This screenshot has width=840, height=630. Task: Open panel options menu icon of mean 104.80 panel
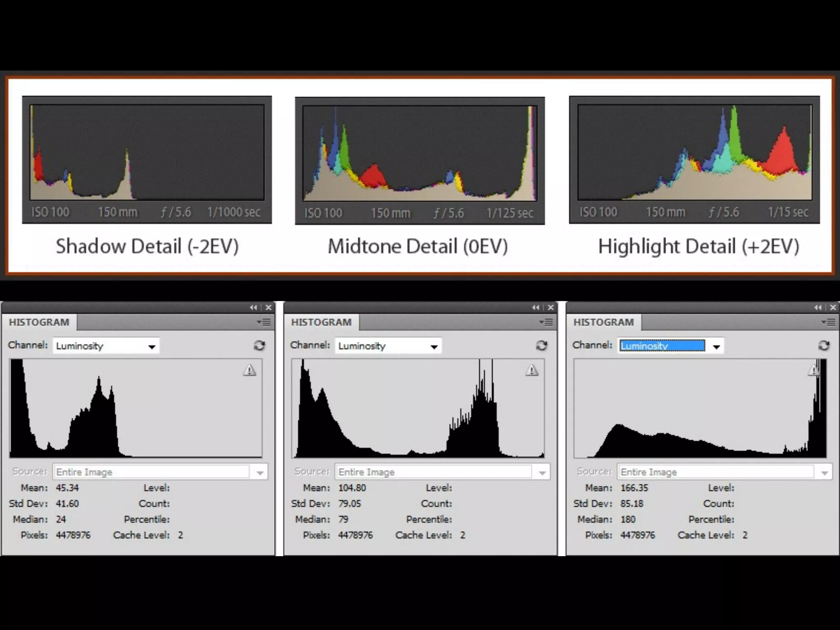pyautogui.click(x=546, y=322)
